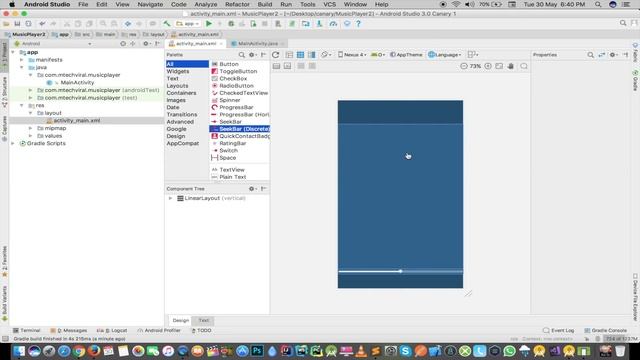Open the Android project view dropdown

tap(53, 44)
